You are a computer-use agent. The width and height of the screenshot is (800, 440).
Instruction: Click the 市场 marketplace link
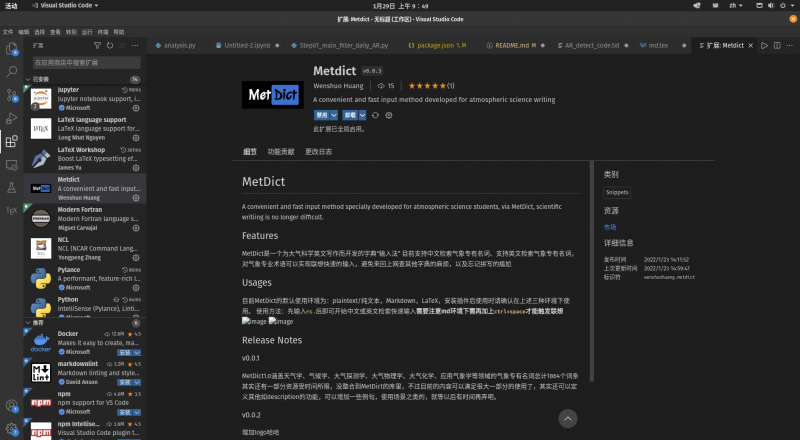610,227
